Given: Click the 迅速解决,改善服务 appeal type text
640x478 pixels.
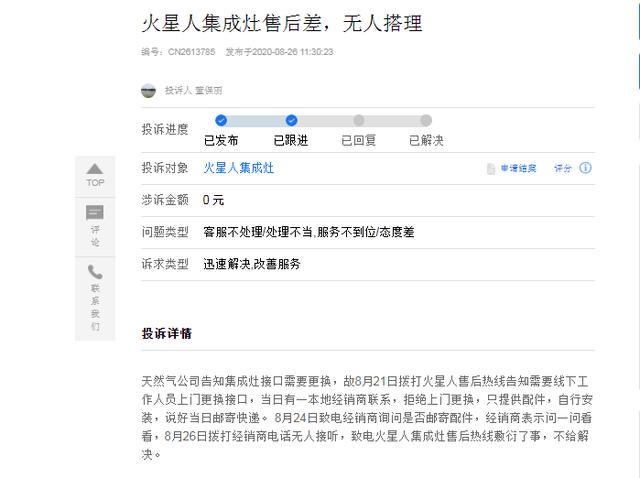Looking at the screenshot, I should coord(252,264).
